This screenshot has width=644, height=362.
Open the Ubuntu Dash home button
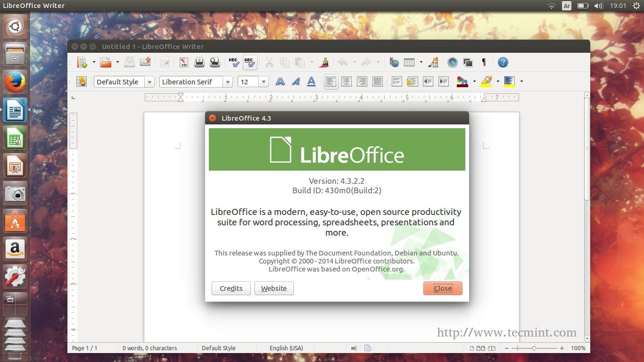[15, 26]
